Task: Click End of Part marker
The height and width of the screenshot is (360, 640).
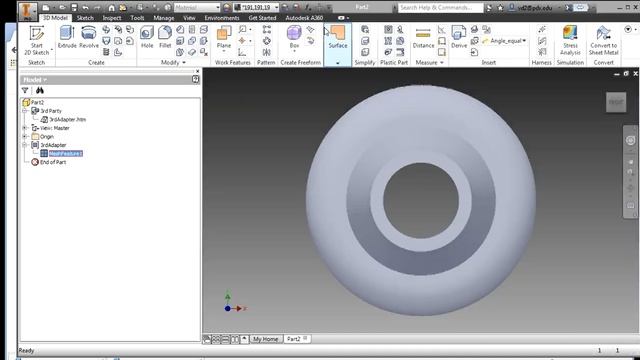Action: click(x=53, y=162)
